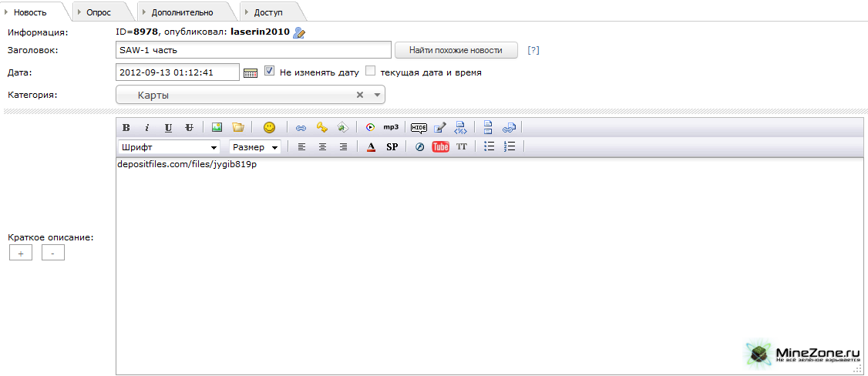Click 'Найти похожие новости' button
Viewport: 868px width, 376px height.
[456, 50]
